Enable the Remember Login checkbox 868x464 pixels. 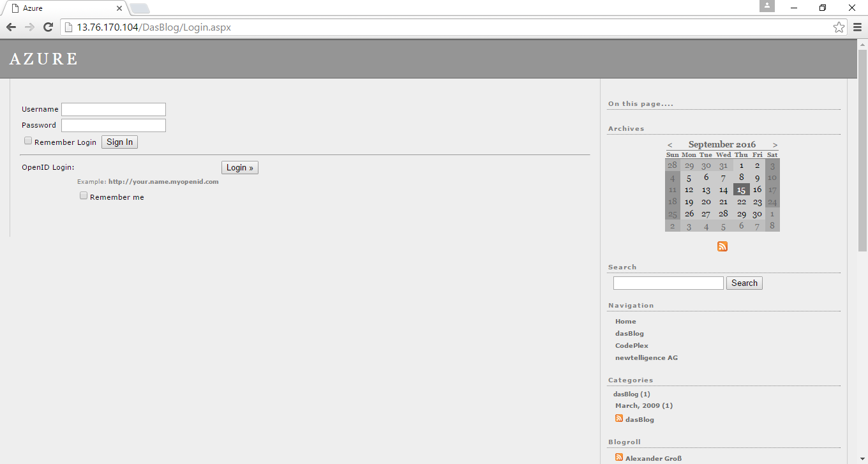click(x=27, y=140)
